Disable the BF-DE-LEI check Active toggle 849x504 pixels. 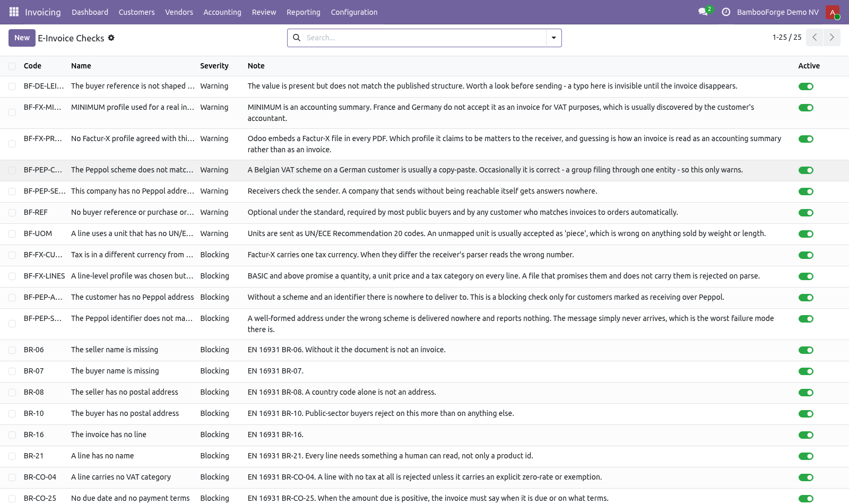click(806, 86)
